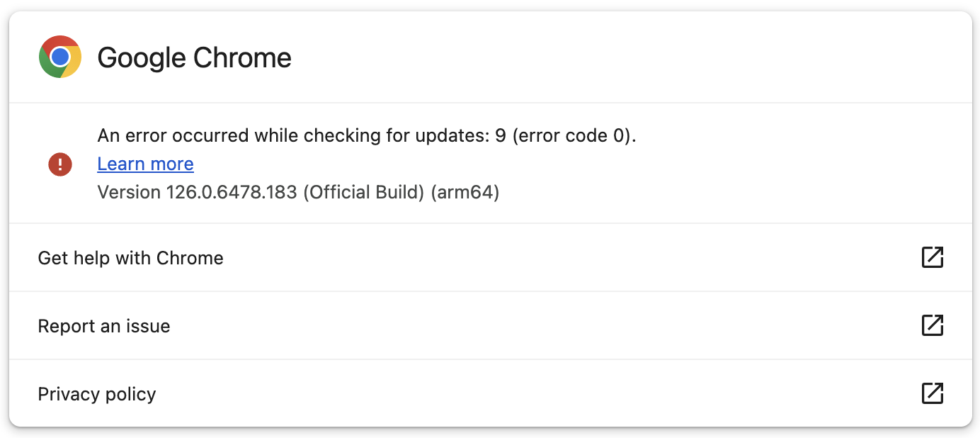Click the (Official Build) text
980x438 pixels.
[x=363, y=192]
